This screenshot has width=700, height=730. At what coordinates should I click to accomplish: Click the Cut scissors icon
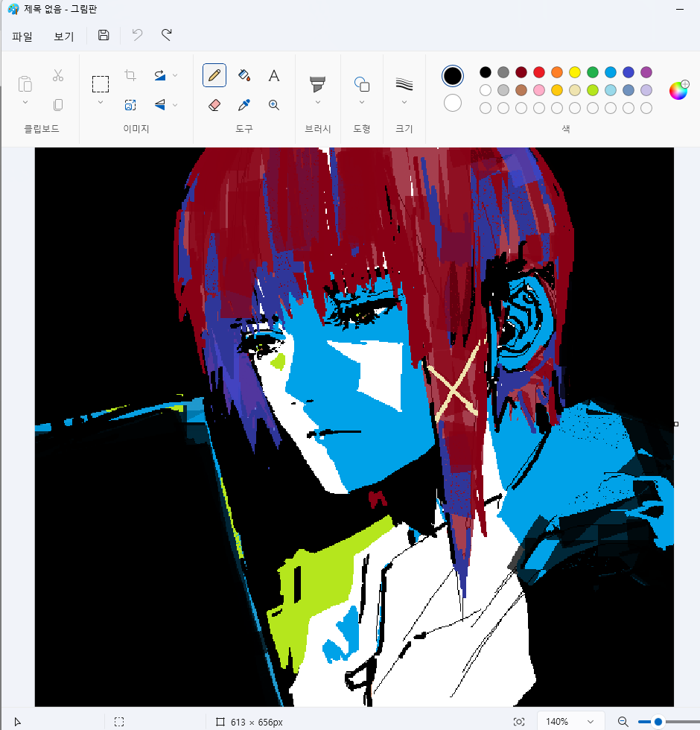(x=58, y=75)
